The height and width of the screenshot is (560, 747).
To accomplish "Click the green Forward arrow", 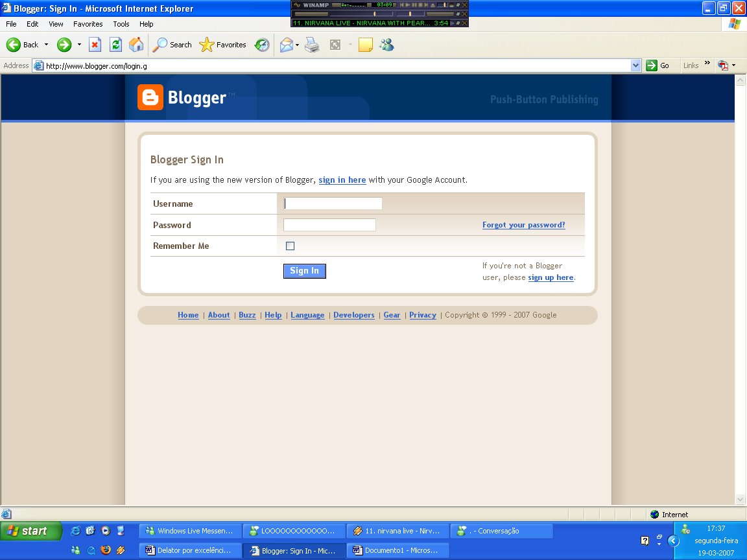I will click(x=64, y=45).
